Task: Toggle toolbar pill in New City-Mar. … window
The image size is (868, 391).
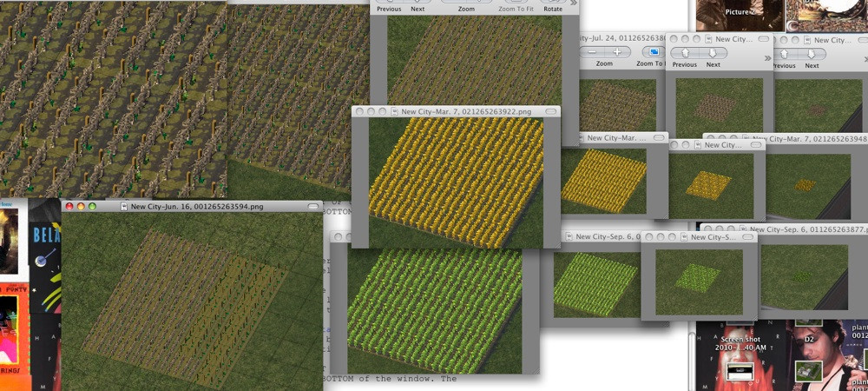Action: pos(660,137)
